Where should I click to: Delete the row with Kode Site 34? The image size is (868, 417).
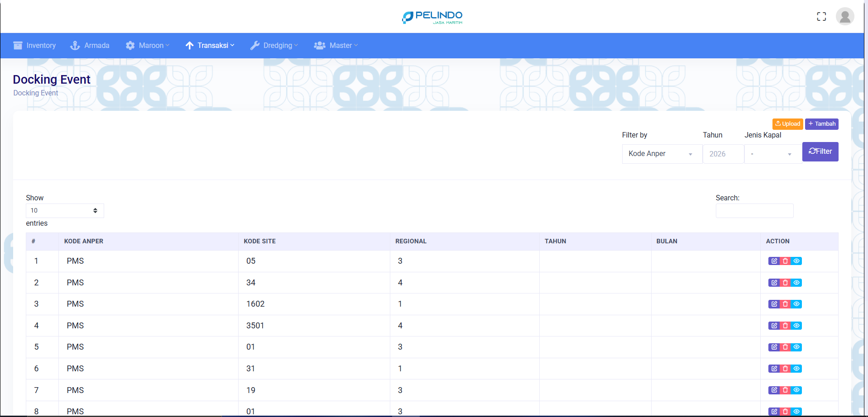(786, 283)
